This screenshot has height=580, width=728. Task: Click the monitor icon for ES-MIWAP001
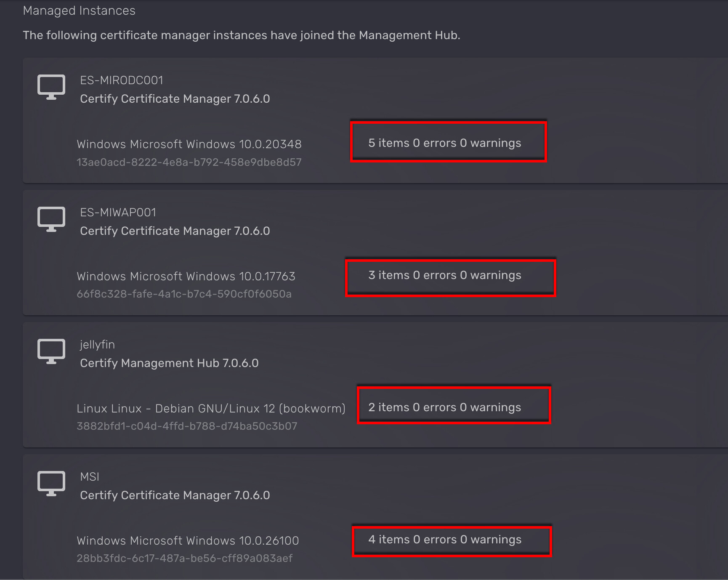pyautogui.click(x=51, y=219)
